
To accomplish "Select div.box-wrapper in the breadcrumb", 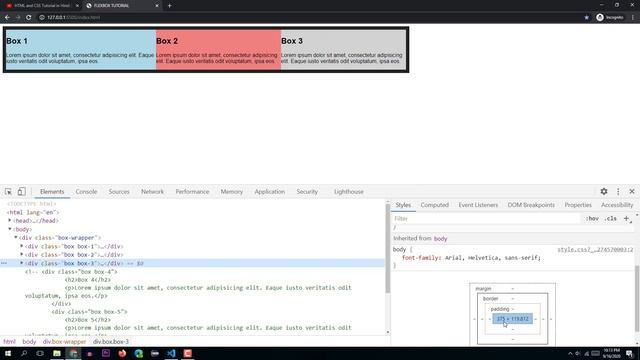I will [x=64, y=342].
